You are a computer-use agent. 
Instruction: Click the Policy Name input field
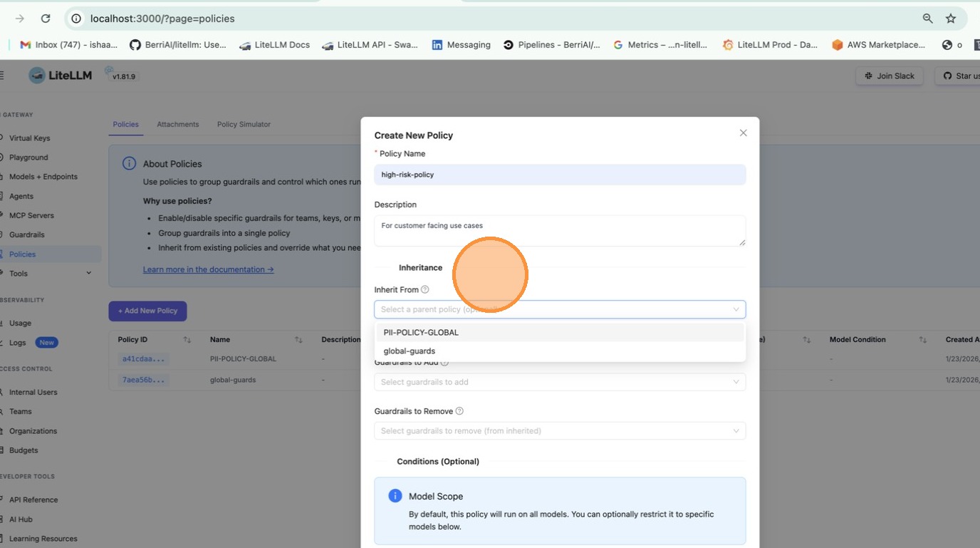[559, 175]
